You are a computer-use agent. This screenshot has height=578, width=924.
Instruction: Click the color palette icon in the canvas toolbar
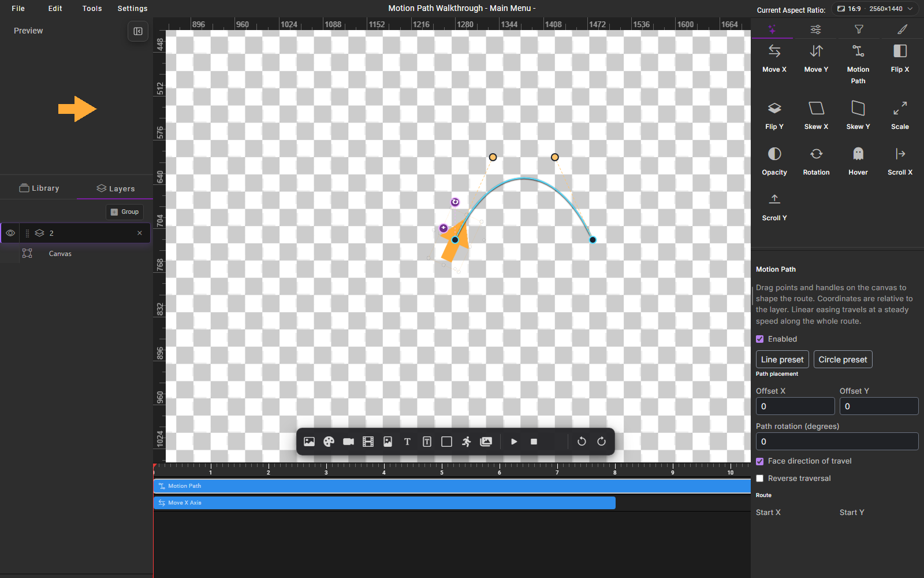329,442
